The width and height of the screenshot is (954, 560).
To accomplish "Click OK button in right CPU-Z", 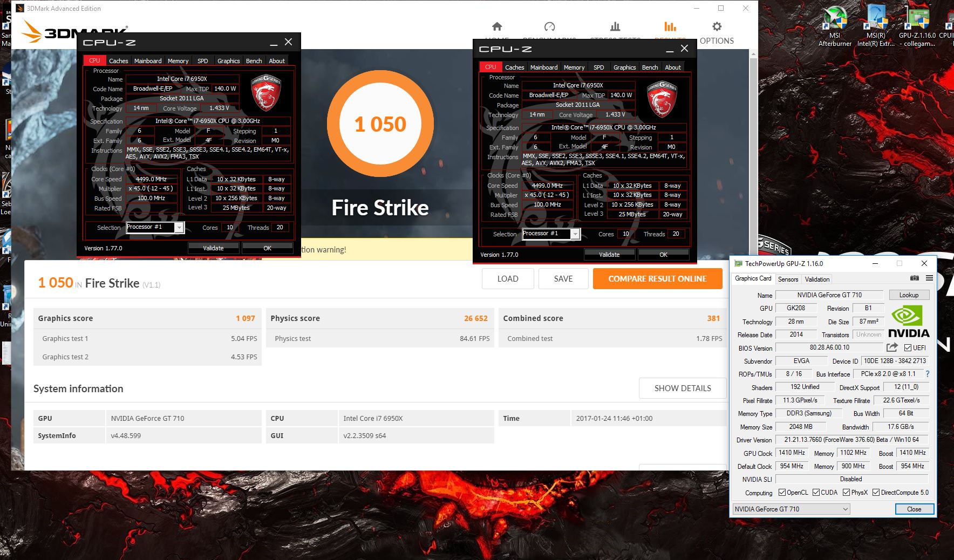I will pos(663,255).
